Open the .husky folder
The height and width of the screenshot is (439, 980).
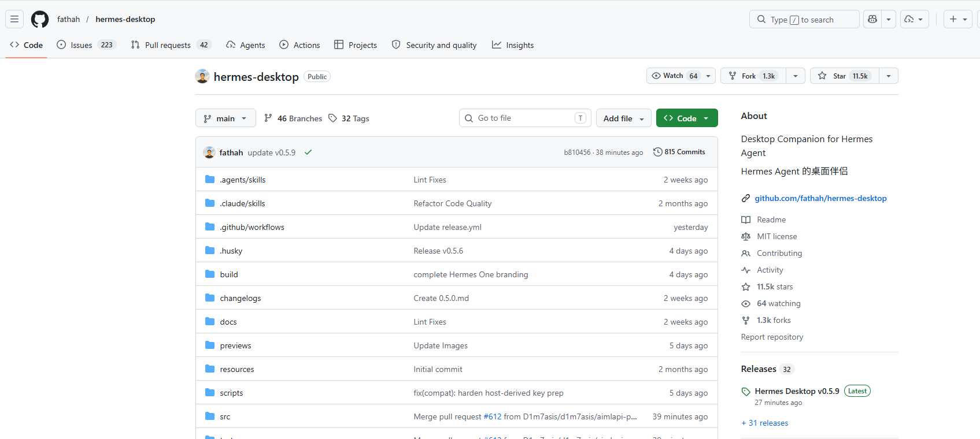coord(231,251)
